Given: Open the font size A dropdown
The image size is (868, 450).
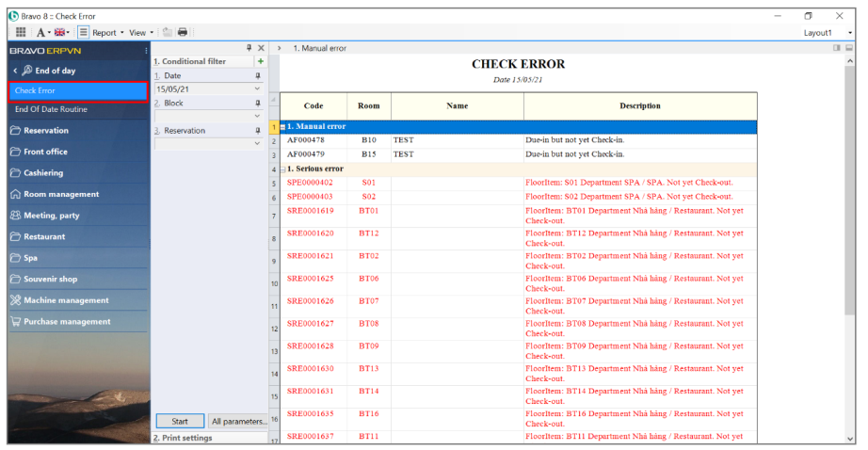Looking at the screenshot, I should [x=42, y=32].
